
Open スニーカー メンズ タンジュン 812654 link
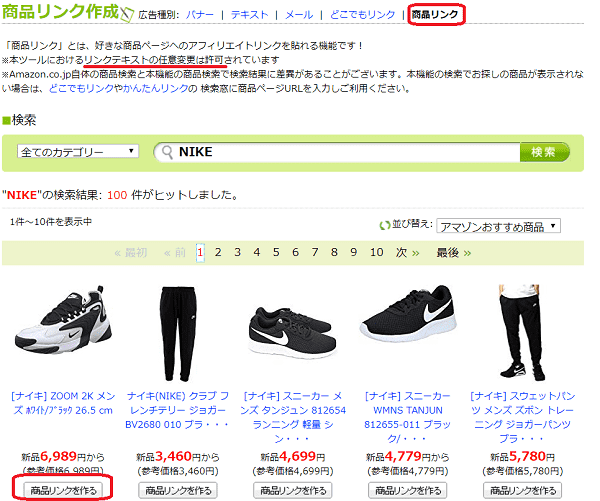tap(293, 417)
